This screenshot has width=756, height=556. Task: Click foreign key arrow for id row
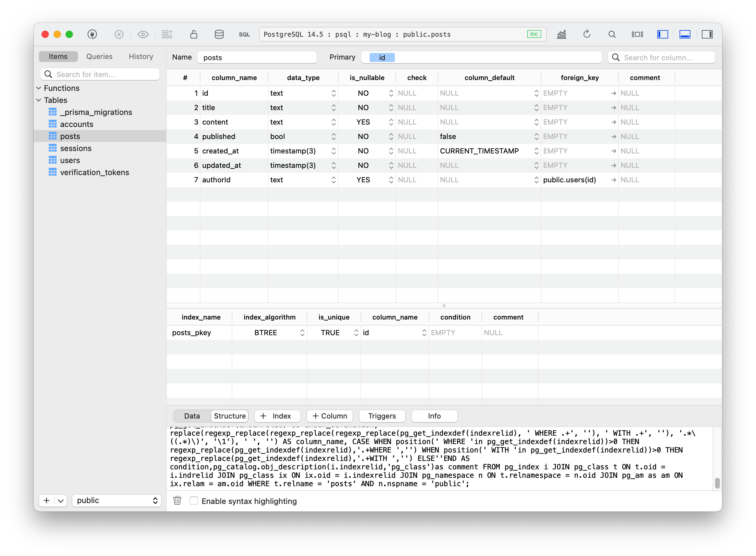(613, 93)
